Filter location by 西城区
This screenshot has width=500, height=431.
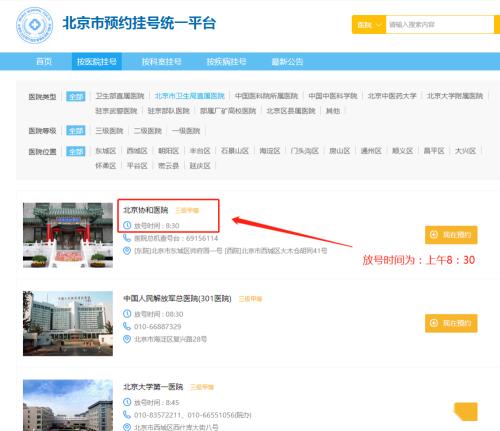click(137, 151)
